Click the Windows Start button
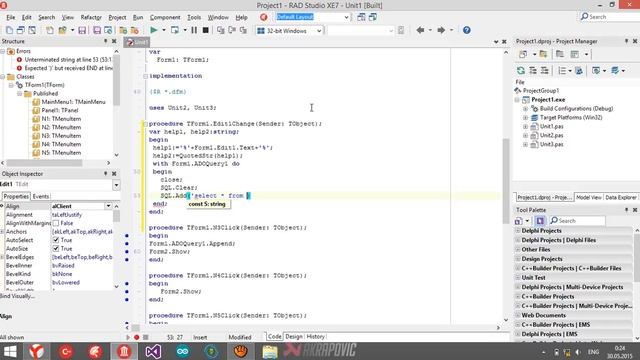 pyautogui.click(x=10, y=351)
